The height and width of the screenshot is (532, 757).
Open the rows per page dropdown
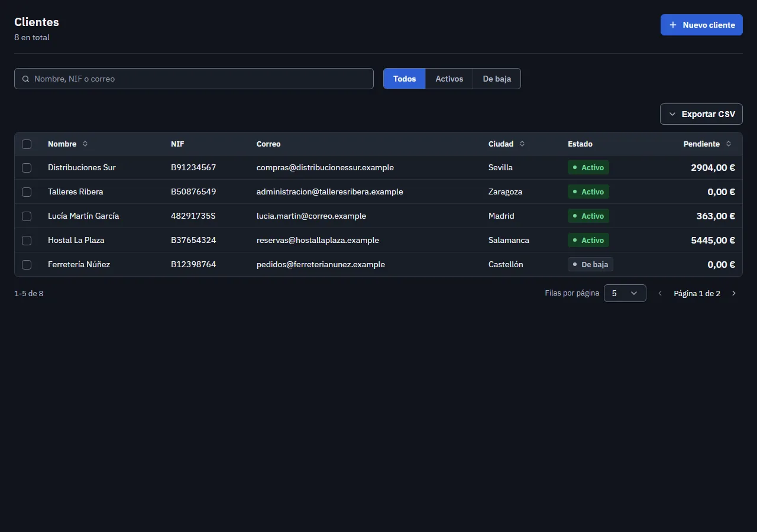point(625,293)
